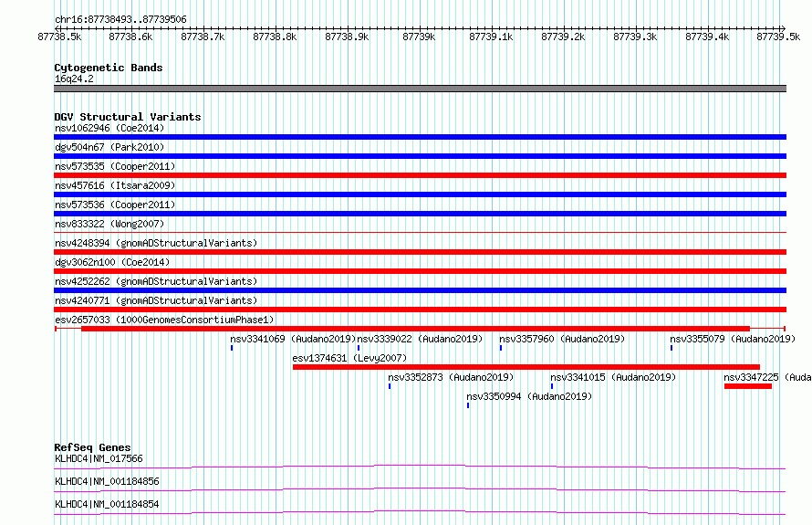
Task: Select the 16q24.2 band label
Action: [x=74, y=79]
